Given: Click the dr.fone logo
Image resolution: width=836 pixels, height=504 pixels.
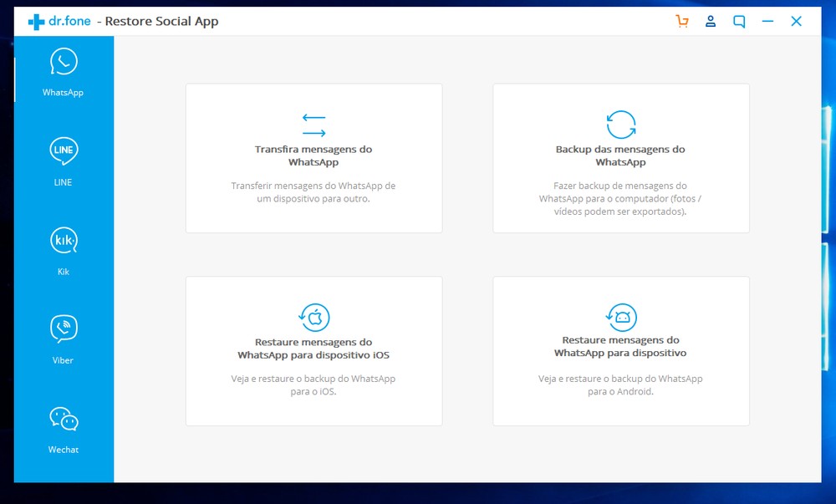Looking at the screenshot, I should coord(59,22).
